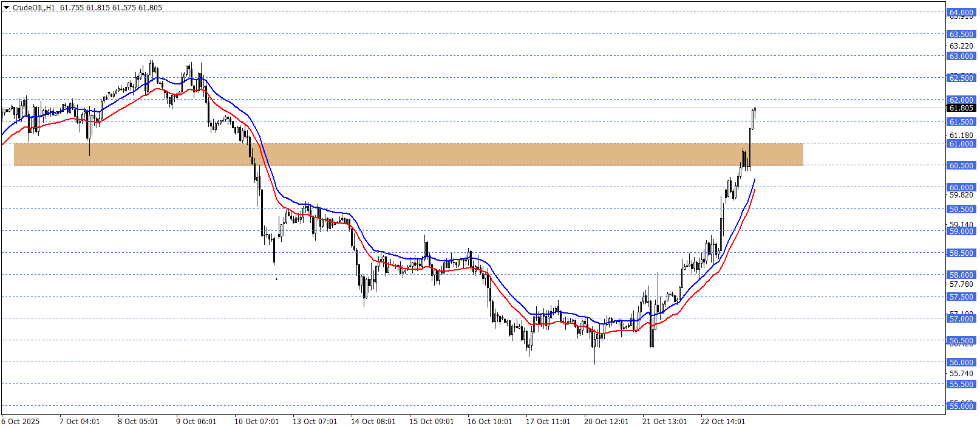Click the 64.000 price level label

coord(961,12)
